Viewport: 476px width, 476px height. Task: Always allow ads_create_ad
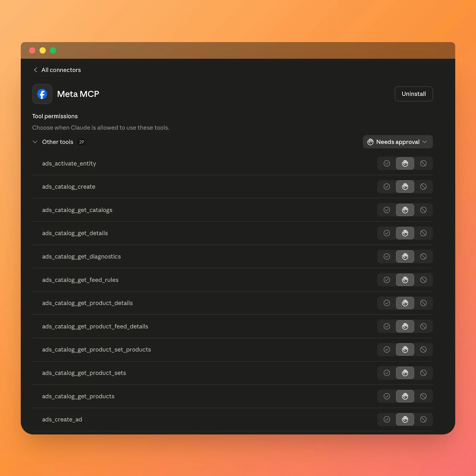pyautogui.click(x=387, y=419)
